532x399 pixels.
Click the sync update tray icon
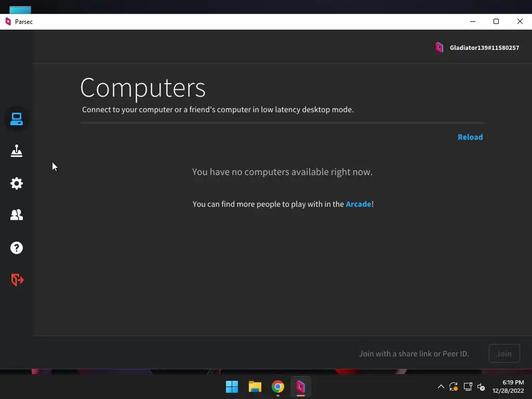454,387
